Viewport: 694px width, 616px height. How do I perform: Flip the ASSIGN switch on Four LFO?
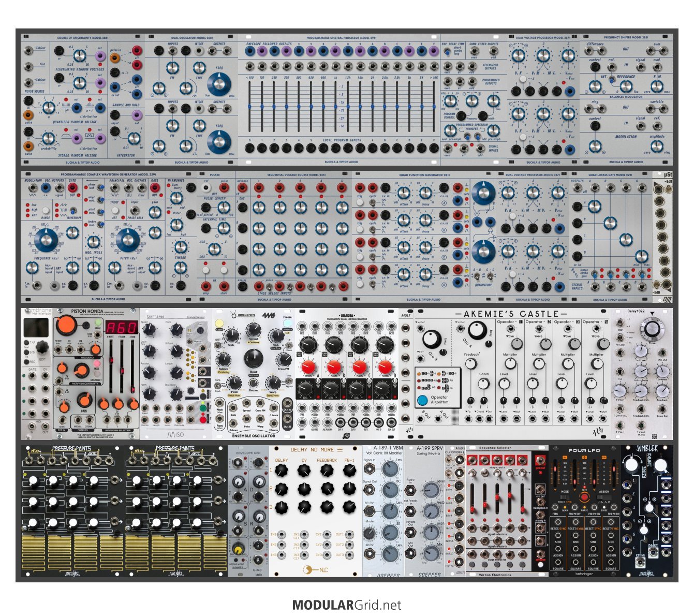click(x=604, y=497)
